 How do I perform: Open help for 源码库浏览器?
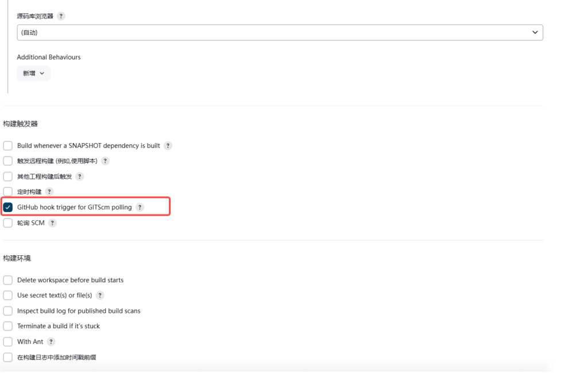pos(61,16)
